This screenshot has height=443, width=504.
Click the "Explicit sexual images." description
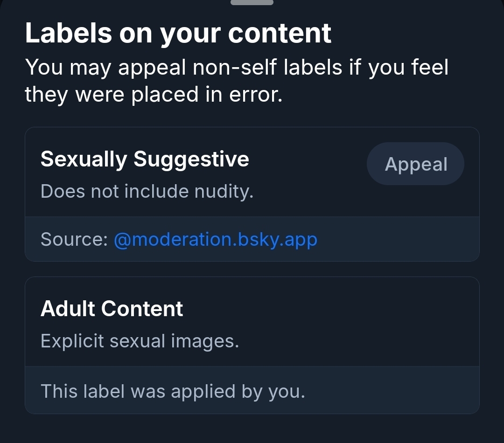tap(140, 341)
